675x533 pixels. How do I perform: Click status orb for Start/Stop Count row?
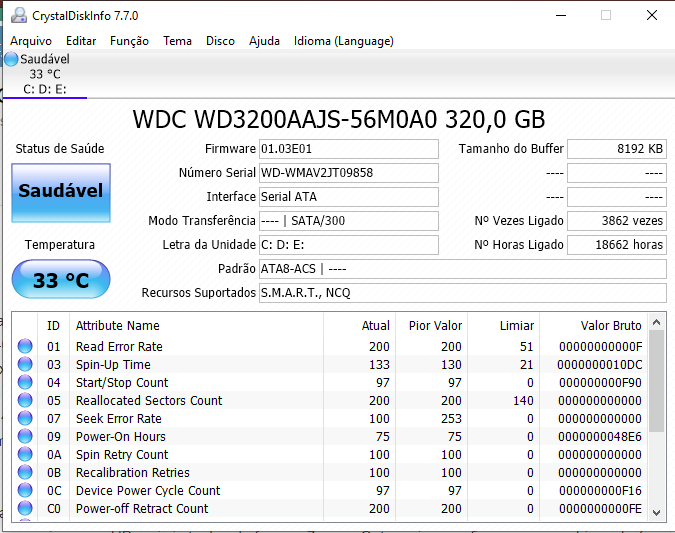[x=25, y=382]
